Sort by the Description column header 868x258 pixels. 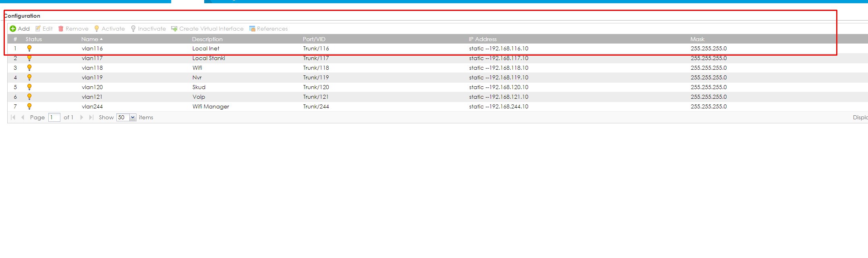(x=207, y=39)
